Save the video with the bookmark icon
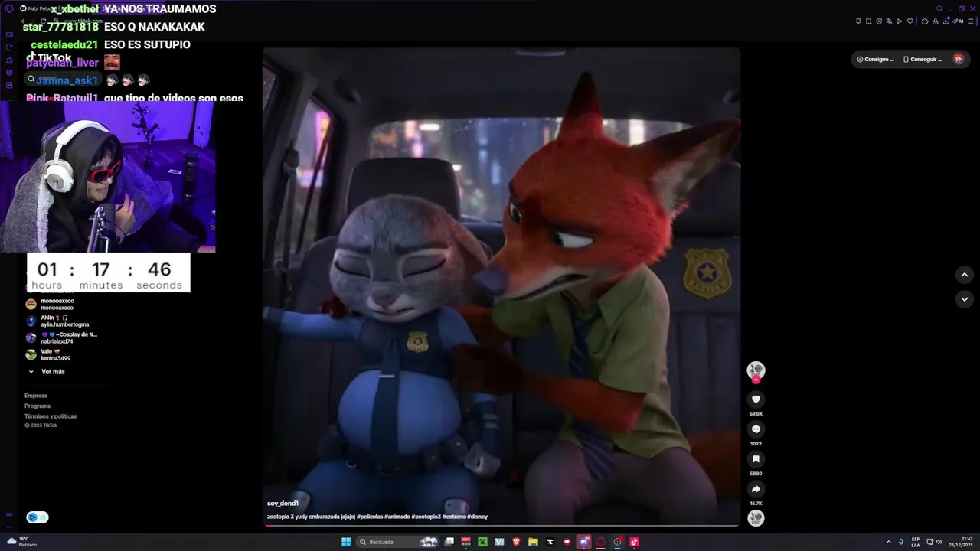 pyautogui.click(x=756, y=459)
